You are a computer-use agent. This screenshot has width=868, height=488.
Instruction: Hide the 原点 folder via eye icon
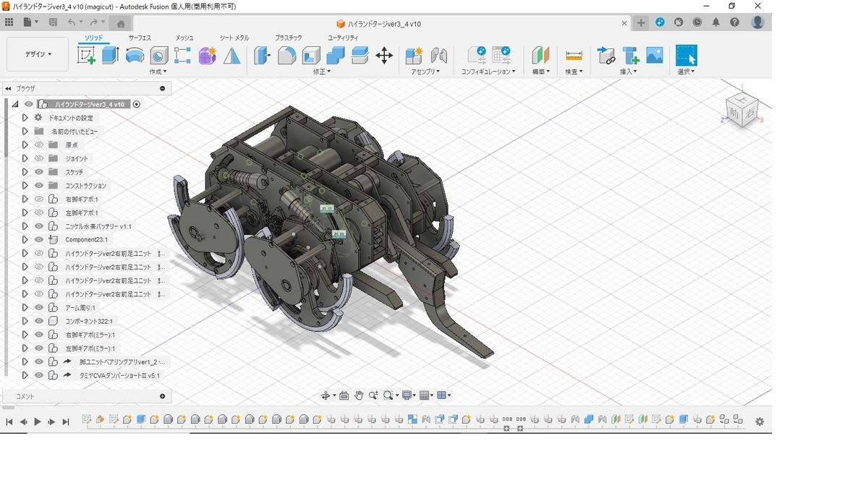(x=39, y=145)
